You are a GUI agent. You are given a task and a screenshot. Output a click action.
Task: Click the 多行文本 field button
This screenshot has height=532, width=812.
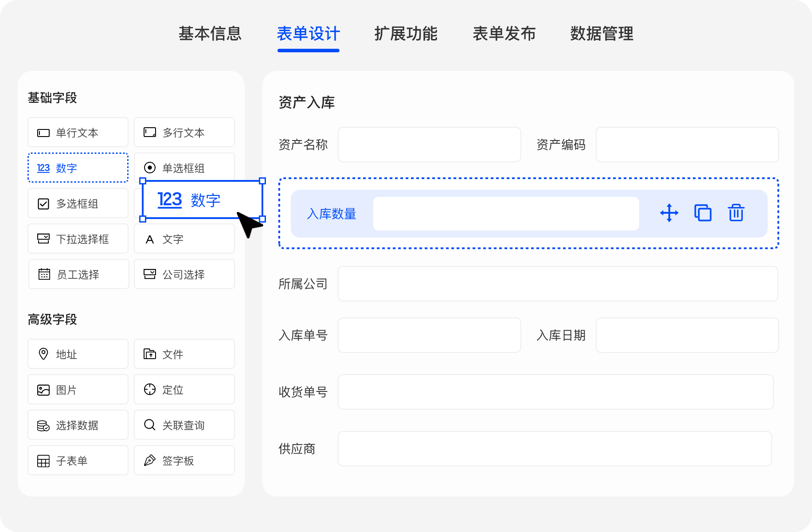tap(184, 132)
